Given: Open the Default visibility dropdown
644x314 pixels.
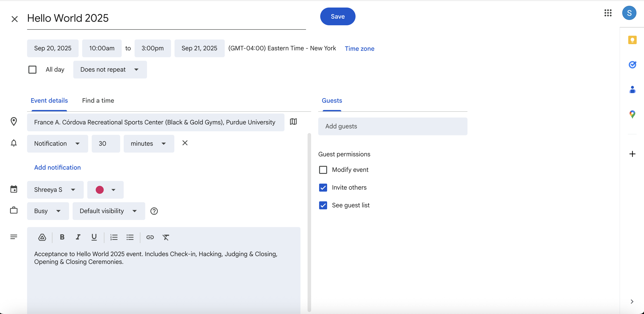Looking at the screenshot, I should pos(109,211).
